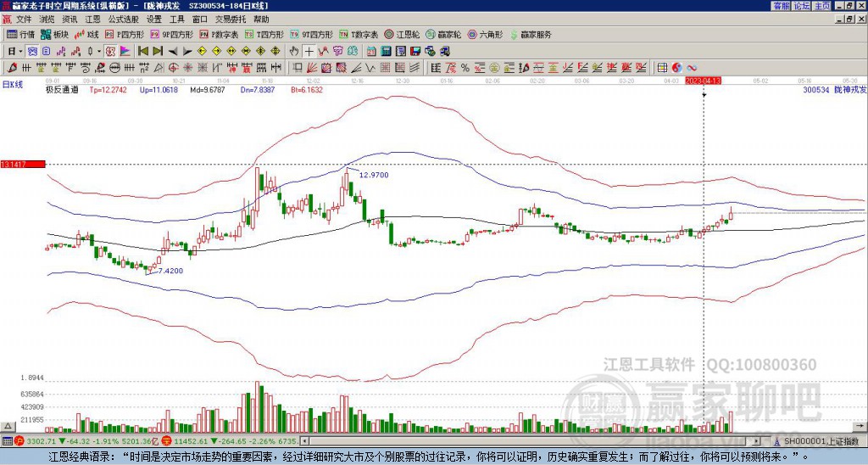Click the 13.1417 red price label

click(x=22, y=164)
